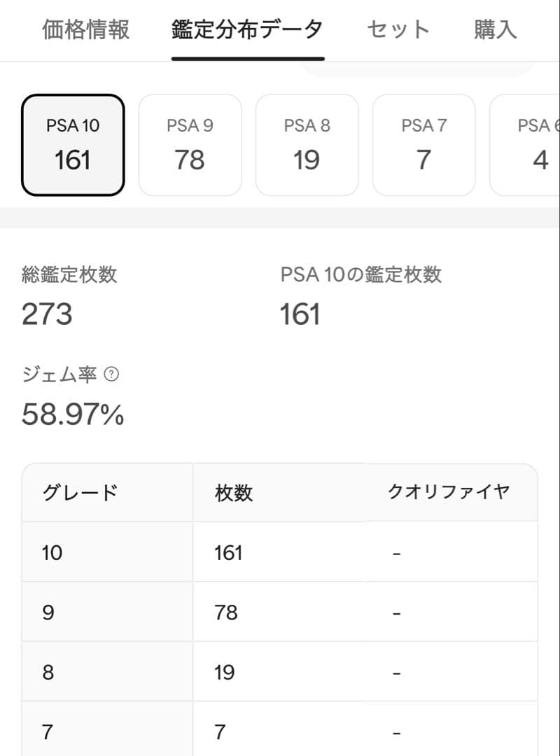The height and width of the screenshot is (756, 560).
Task: Choose the PSA 7 grade filter
Action: coord(423,143)
